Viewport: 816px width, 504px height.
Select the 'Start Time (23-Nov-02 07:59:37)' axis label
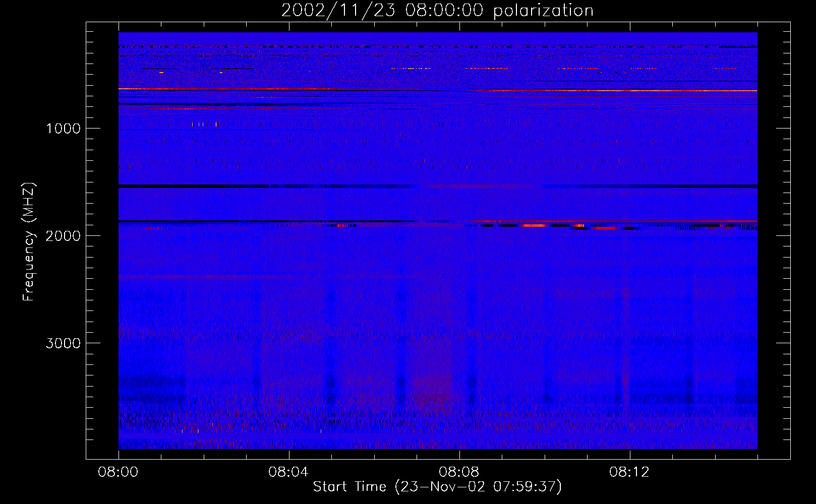pyautogui.click(x=437, y=487)
